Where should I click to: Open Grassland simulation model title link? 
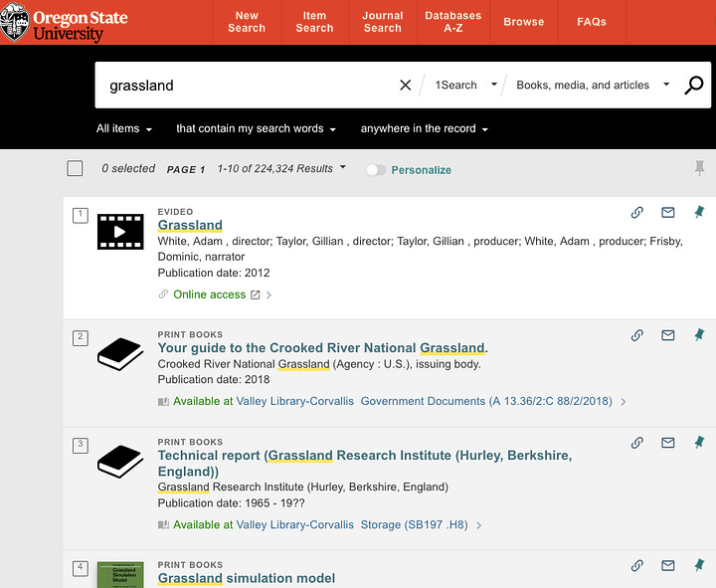[247, 578]
